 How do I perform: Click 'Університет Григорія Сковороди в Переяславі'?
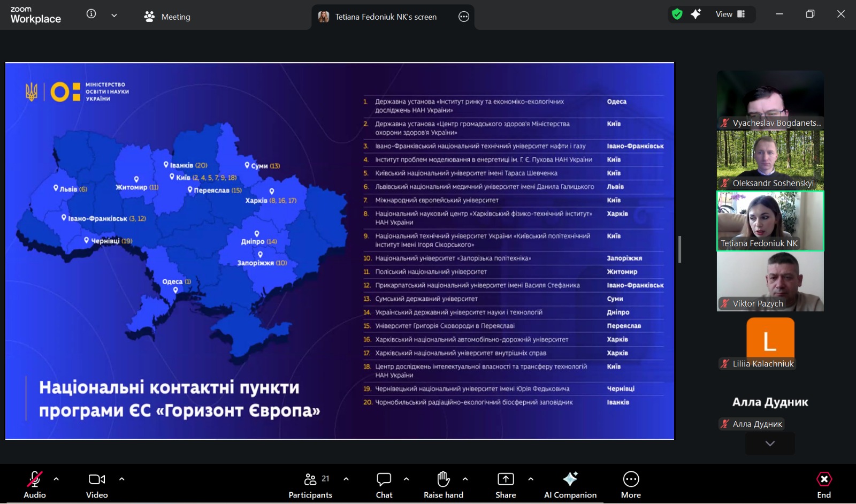point(445,326)
